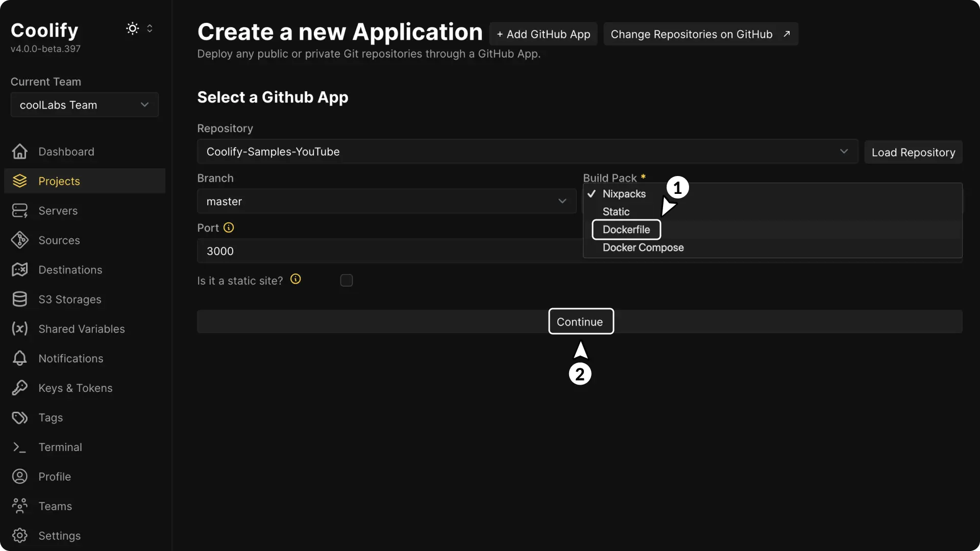Open the Branch master dropdown
This screenshot has width=980, height=551.
click(x=386, y=202)
